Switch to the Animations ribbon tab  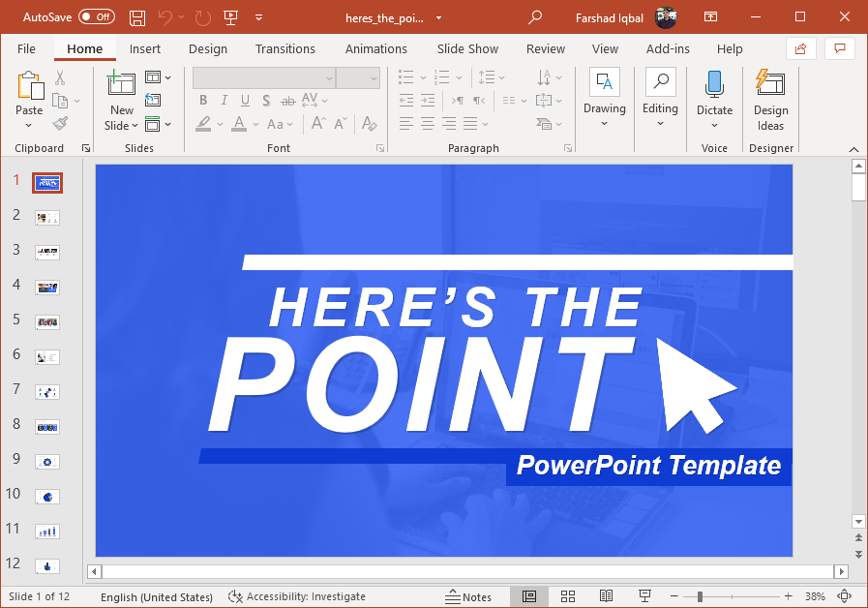[375, 48]
